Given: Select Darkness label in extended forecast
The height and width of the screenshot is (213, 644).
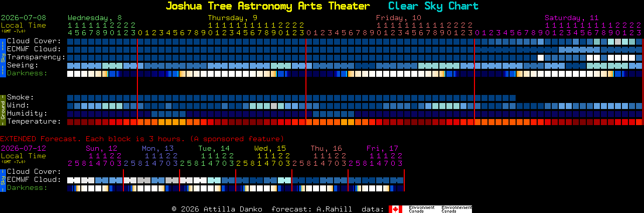Looking at the screenshot, I should (27, 188).
